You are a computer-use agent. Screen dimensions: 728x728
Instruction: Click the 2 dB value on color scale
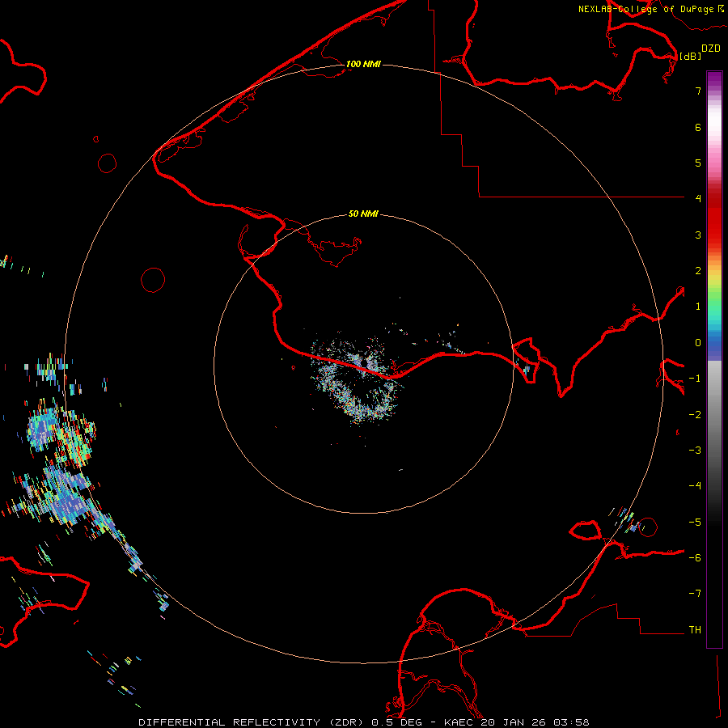pyautogui.click(x=698, y=271)
